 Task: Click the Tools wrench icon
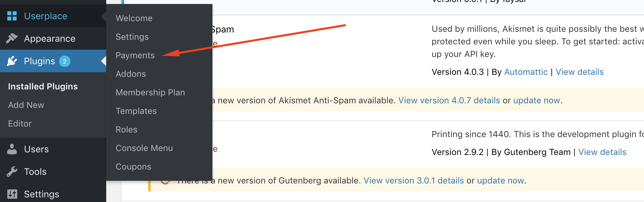click(x=12, y=172)
